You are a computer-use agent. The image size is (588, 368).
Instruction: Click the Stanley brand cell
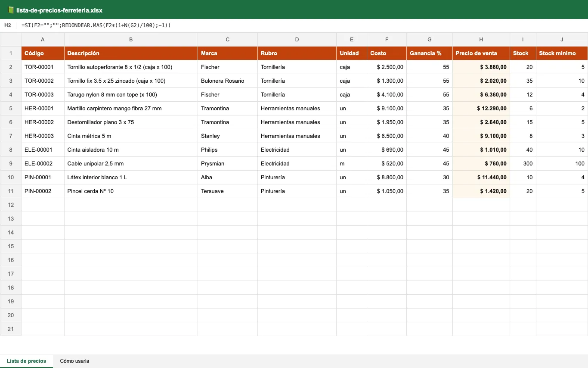click(x=228, y=136)
